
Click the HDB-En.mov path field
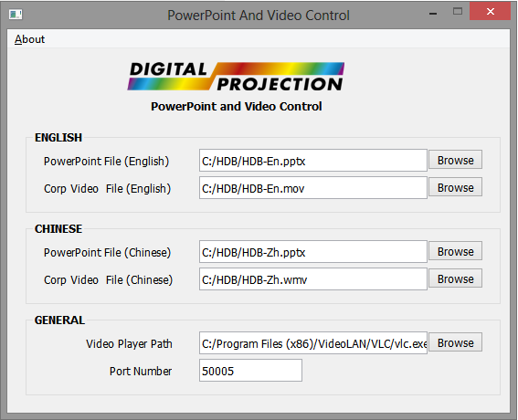coord(312,188)
